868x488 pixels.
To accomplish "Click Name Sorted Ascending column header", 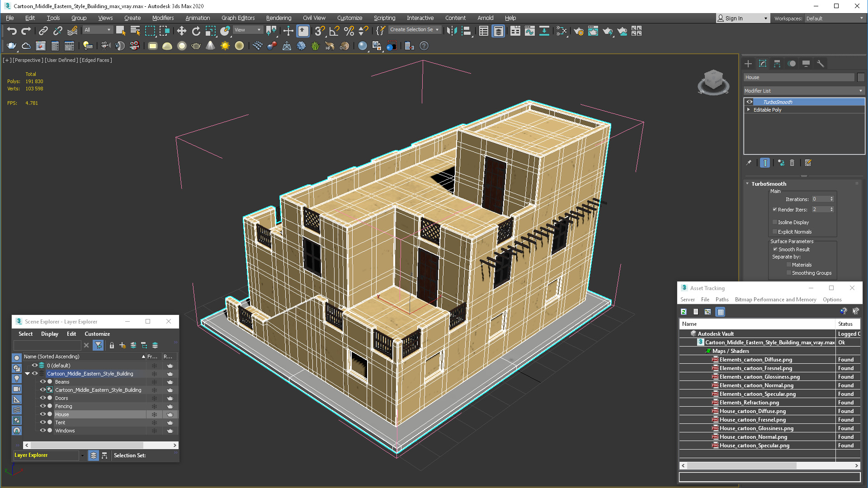I will tap(85, 357).
